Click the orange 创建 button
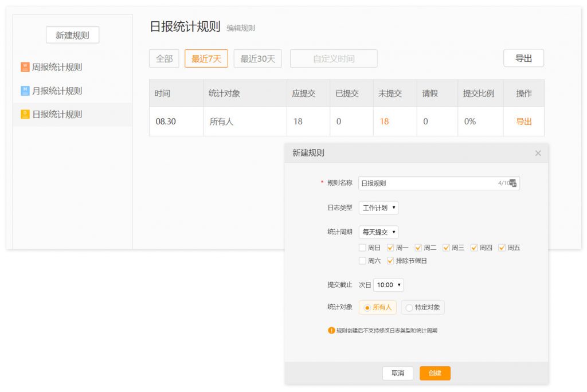 (435, 373)
